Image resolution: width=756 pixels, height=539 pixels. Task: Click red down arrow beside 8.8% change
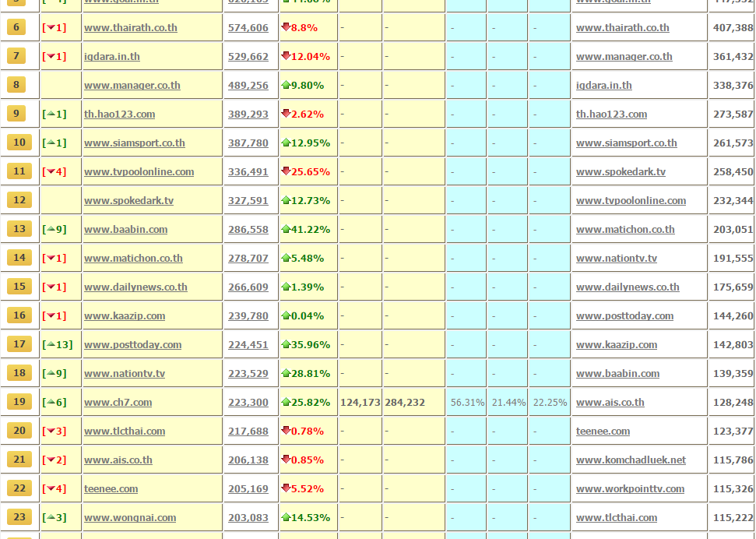pos(286,27)
